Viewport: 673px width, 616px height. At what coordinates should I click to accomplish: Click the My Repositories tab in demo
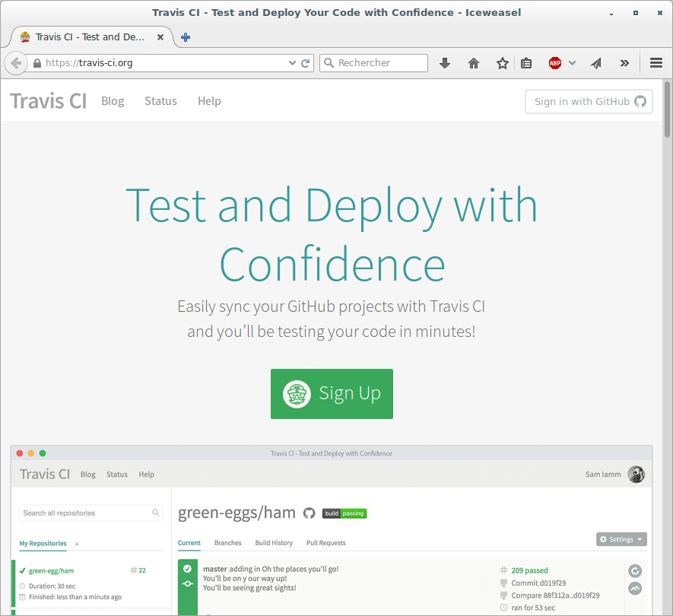point(43,544)
